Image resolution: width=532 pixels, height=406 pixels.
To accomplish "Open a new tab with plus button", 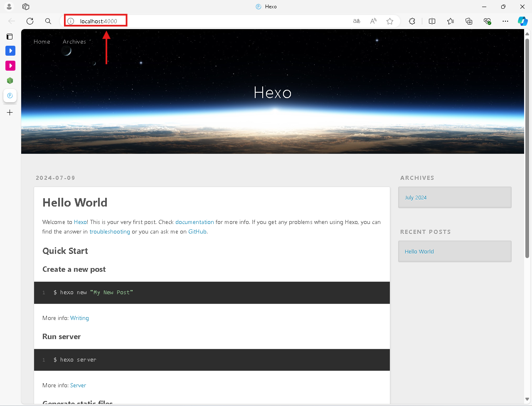I will [x=10, y=113].
